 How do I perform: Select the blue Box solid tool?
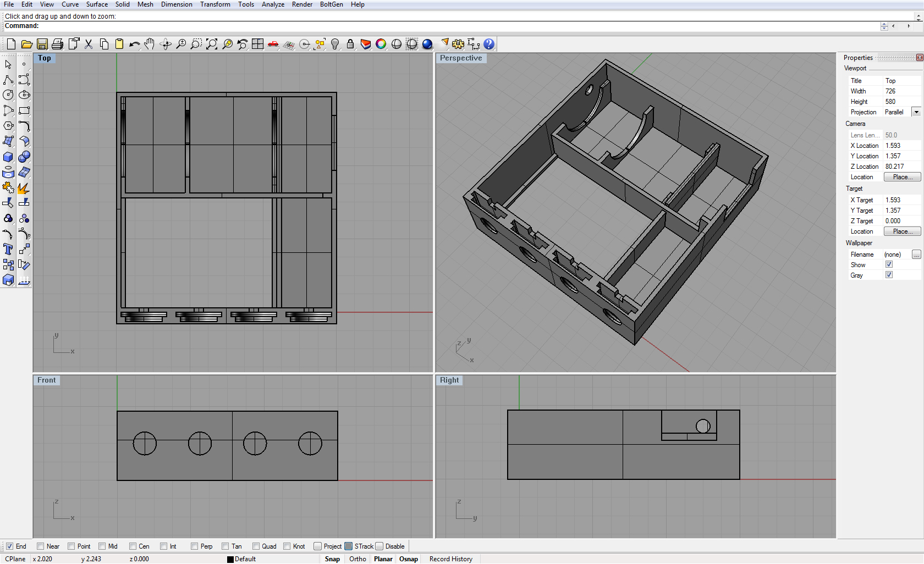pyautogui.click(x=8, y=157)
